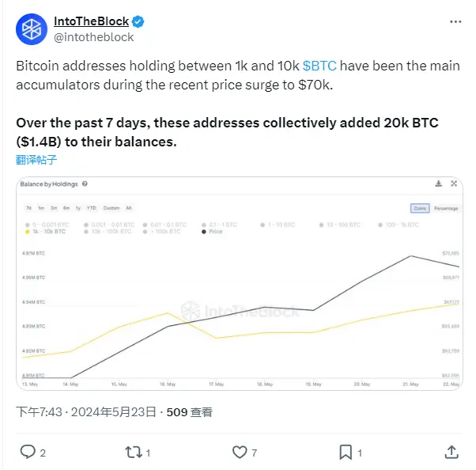
Task: Open the Custom date range option
Action: pyautogui.click(x=111, y=208)
